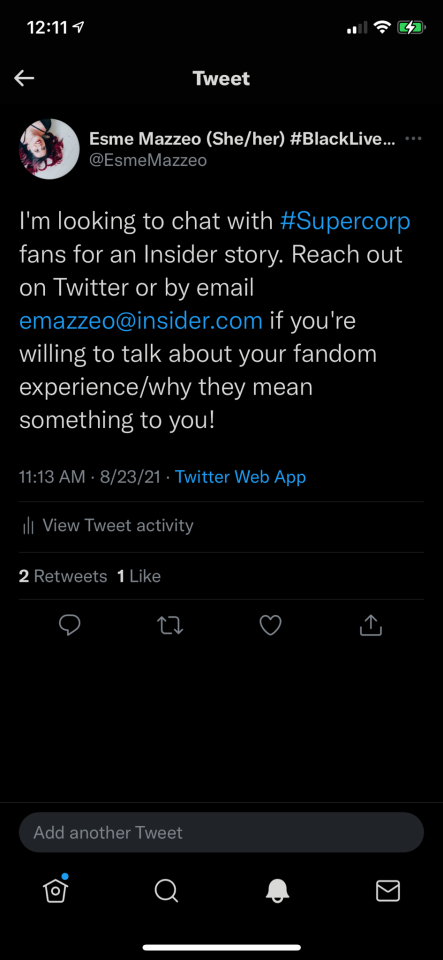443x960 pixels.
Task: Open the three-dot tweet options menu
Action: [414, 139]
